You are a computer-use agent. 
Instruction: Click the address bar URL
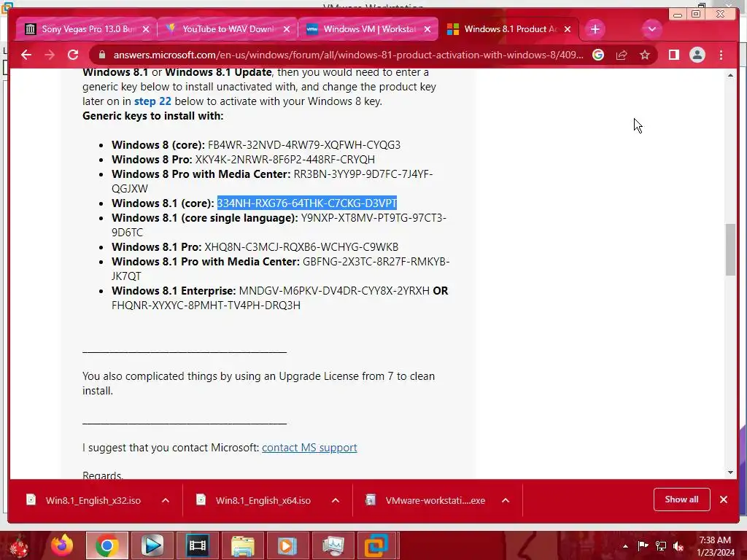click(348, 55)
